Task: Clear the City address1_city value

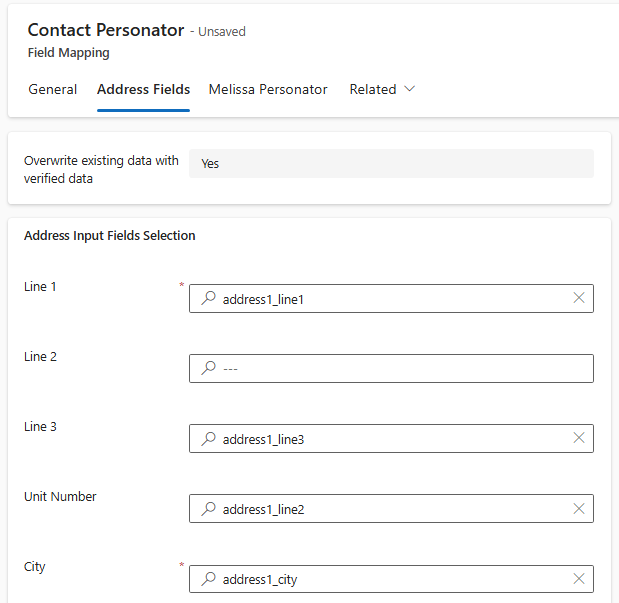Action: (x=578, y=579)
